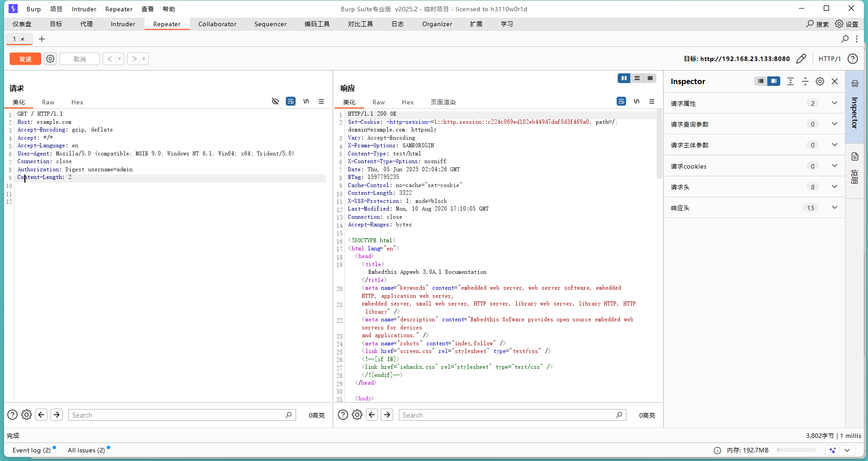Toggle word wrap in response viewer
The width and height of the screenshot is (868, 461).
(x=622, y=101)
